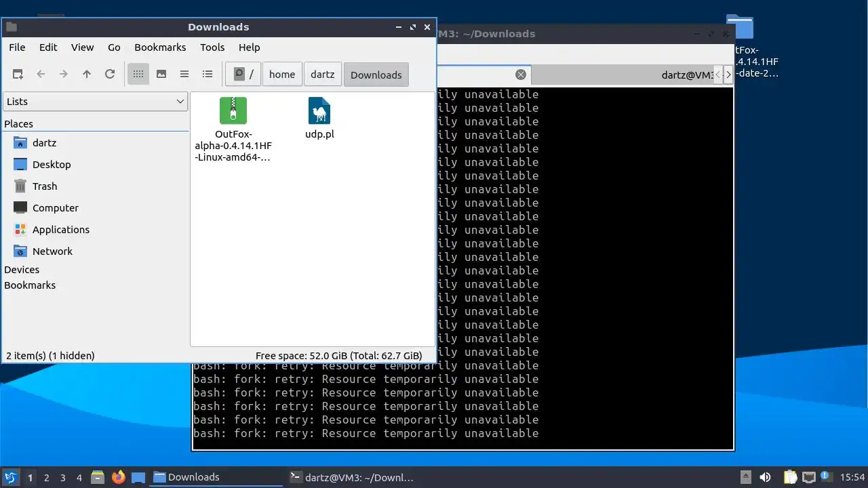
Task: Open the OutFox folder on desktop
Action: click(x=740, y=28)
